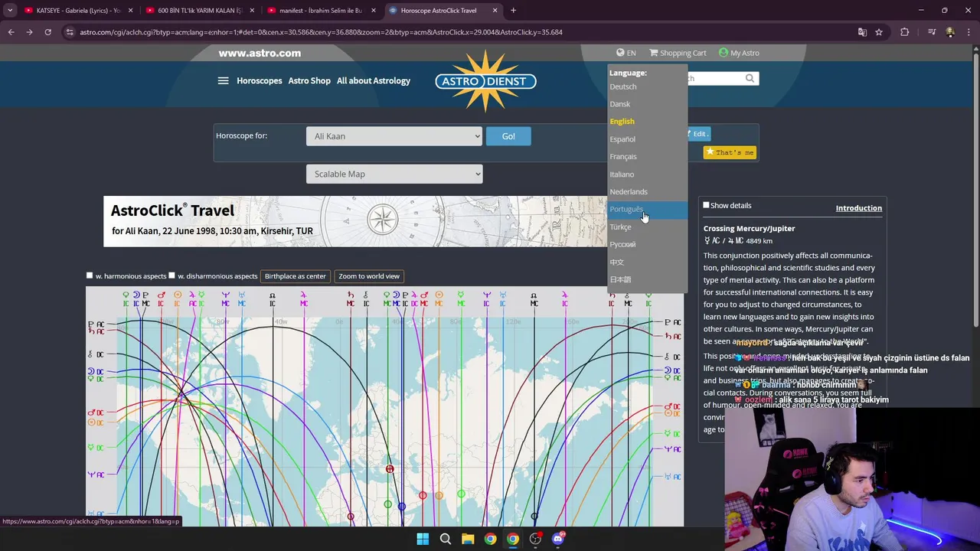
Task: Click the Edit pencil button
Action: point(698,134)
